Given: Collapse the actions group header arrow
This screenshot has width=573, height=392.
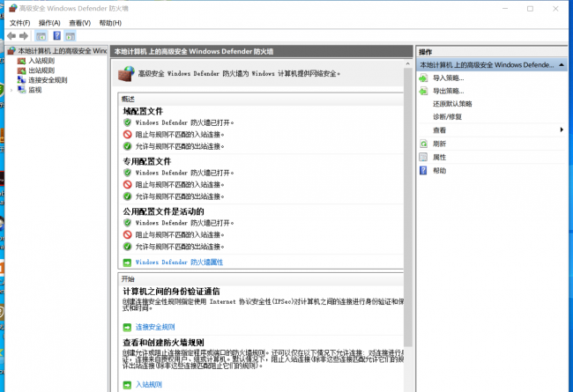Looking at the screenshot, I should [562, 64].
